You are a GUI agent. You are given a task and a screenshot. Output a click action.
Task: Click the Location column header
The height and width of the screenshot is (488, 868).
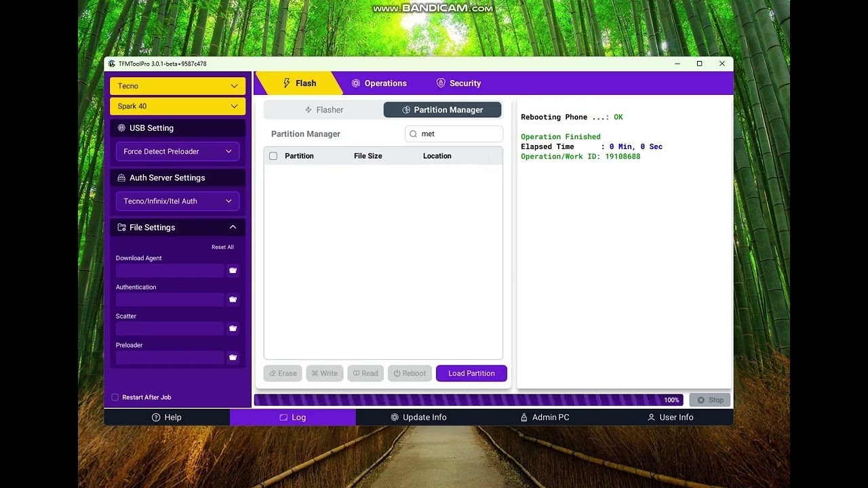click(x=437, y=156)
